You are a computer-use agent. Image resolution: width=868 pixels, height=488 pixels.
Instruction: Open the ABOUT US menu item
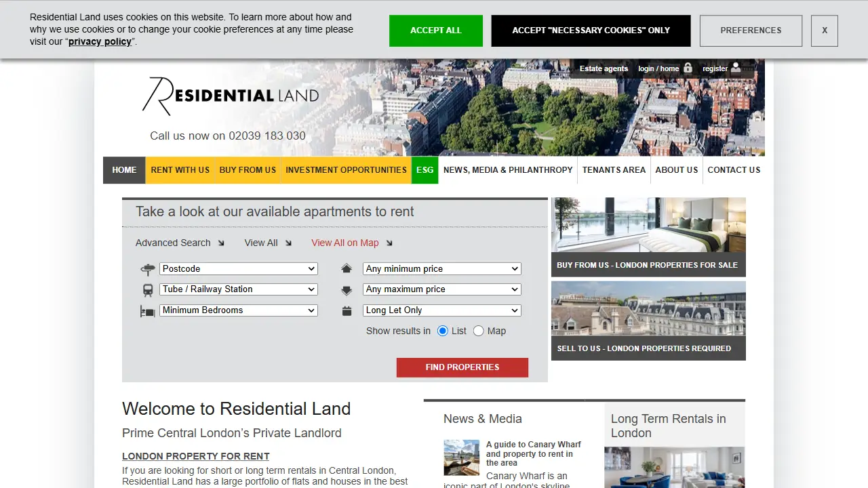click(676, 170)
